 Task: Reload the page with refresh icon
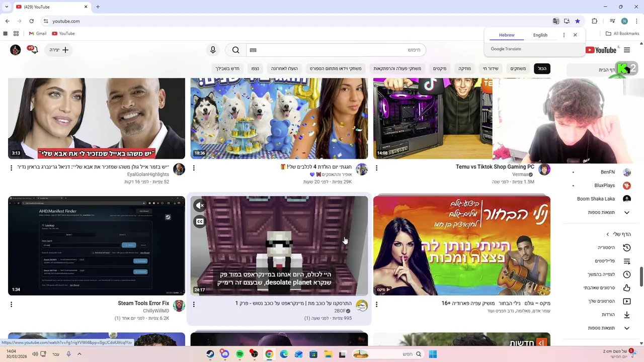click(x=31, y=21)
